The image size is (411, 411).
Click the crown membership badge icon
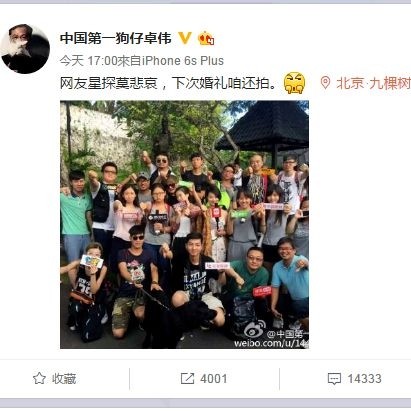[206, 38]
